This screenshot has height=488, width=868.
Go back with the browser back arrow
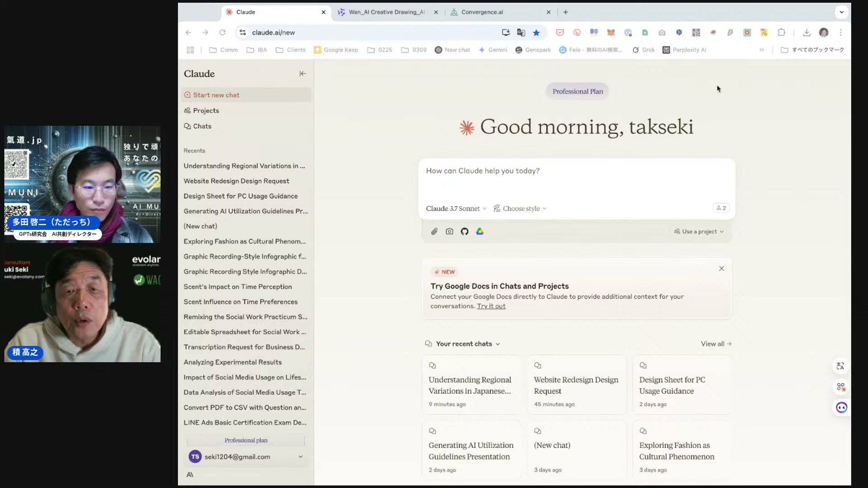click(189, 33)
